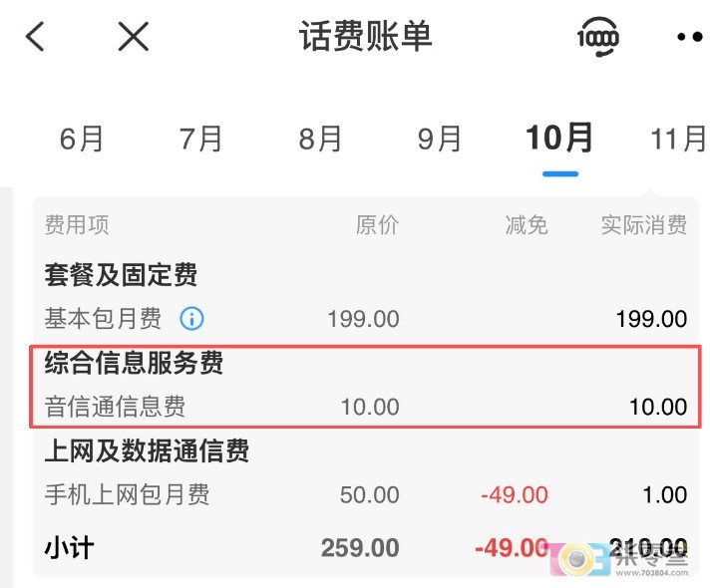710x588 pixels.
Task: Switch to the 7月 tab
Action: coord(201,139)
